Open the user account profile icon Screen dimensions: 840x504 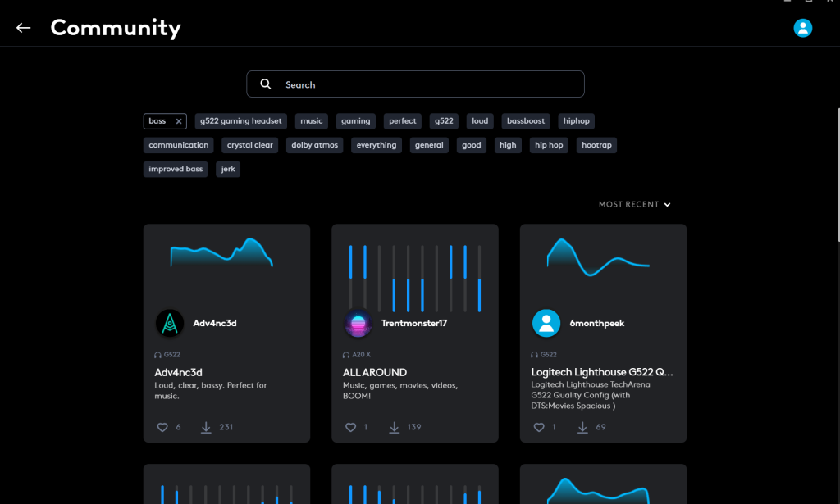[x=802, y=28]
